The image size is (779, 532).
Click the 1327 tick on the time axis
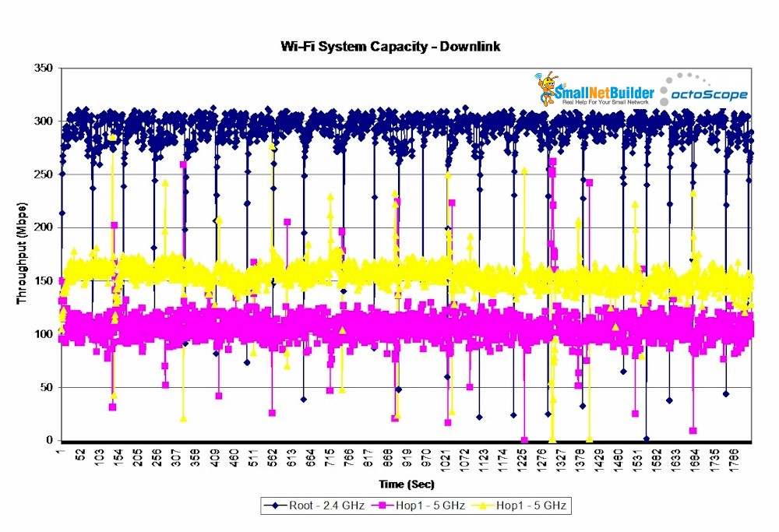pos(560,459)
